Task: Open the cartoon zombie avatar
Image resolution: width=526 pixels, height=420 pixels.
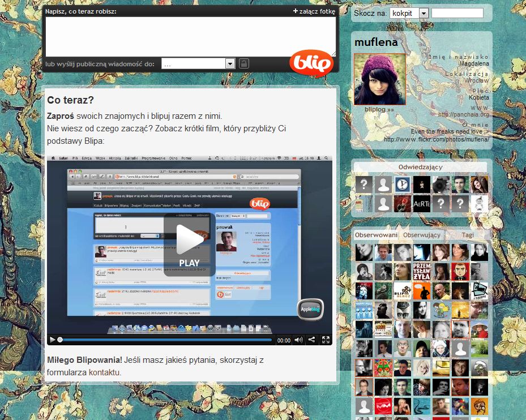Action: point(480,368)
